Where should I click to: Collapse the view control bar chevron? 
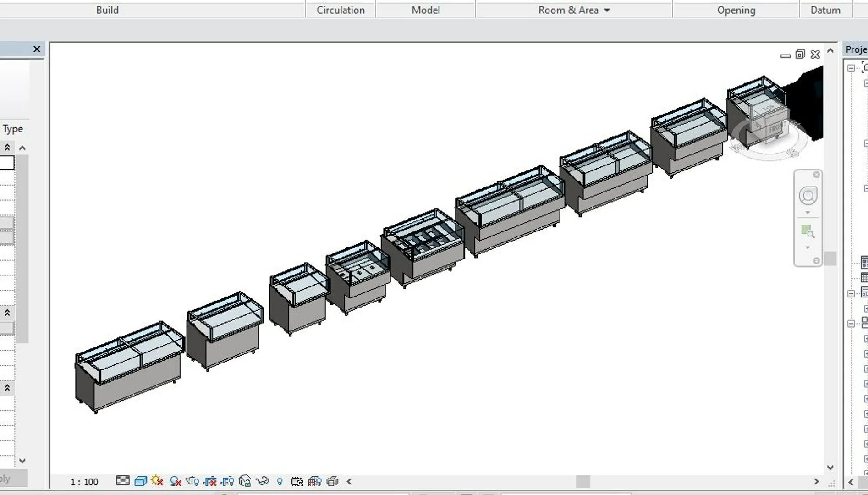tap(349, 481)
